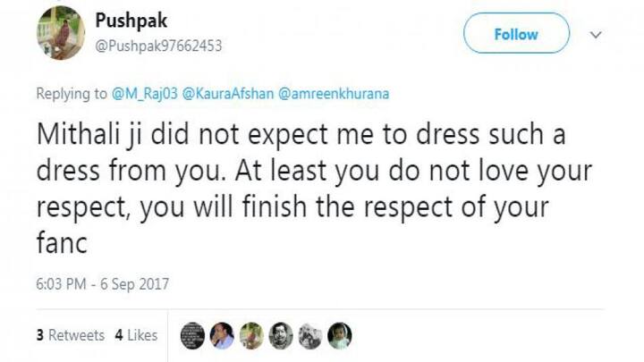Click the 6:03 PM - 6 Sep 2017 timestamp
Image resolution: width=644 pixels, height=362 pixels.
103,284
